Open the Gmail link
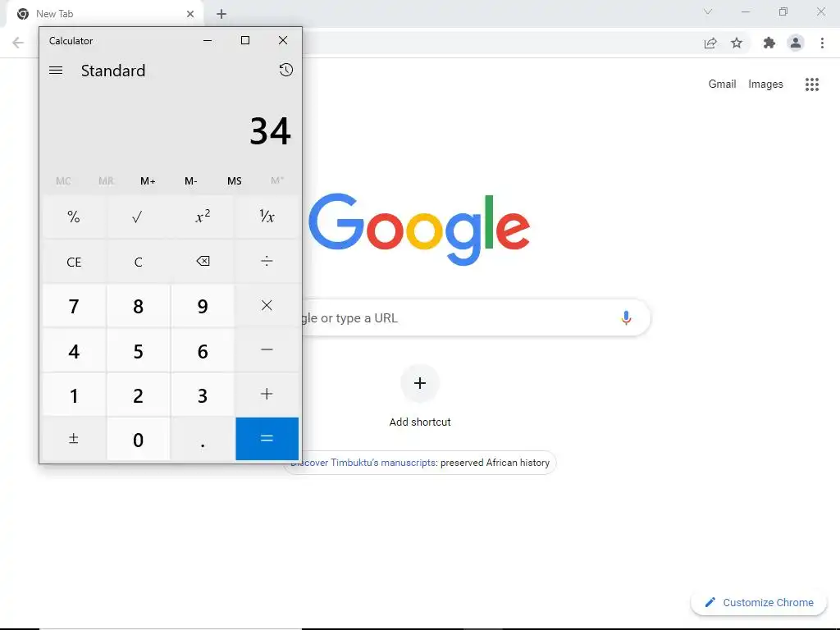 [722, 84]
